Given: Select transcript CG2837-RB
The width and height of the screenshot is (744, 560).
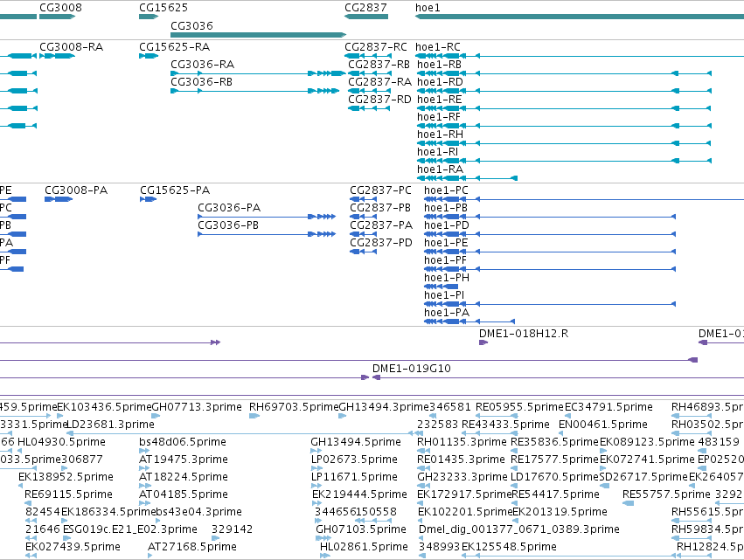Looking at the screenshot, I should (x=369, y=73).
